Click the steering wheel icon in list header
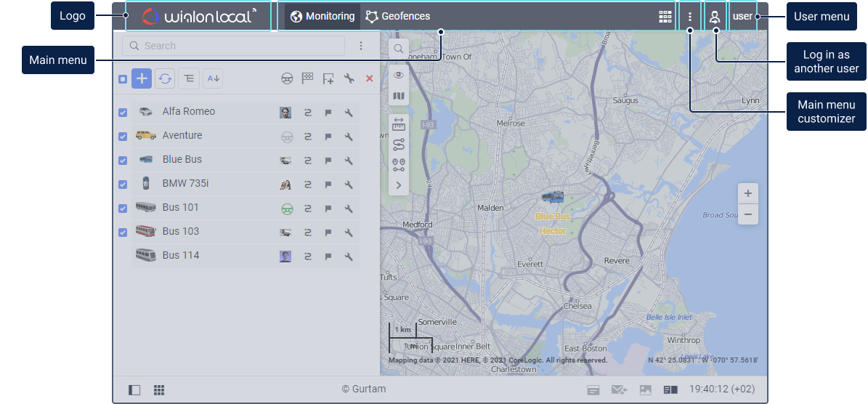The width and height of the screenshot is (868, 404). 287,78
